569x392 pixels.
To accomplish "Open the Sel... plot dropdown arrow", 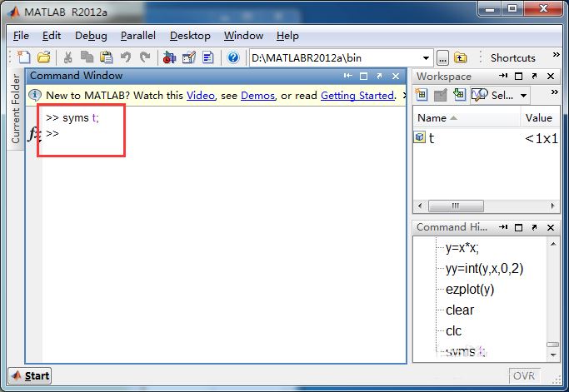I will coord(523,96).
